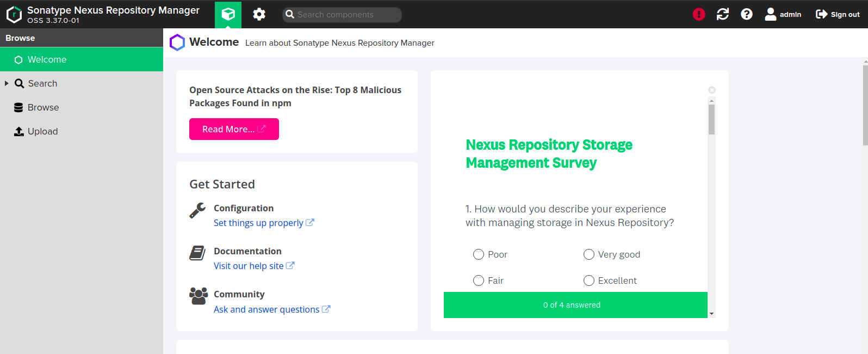Image resolution: width=868 pixels, height=354 pixels.
Task: Click the Community heading
Action: click(x=239, y=294)
